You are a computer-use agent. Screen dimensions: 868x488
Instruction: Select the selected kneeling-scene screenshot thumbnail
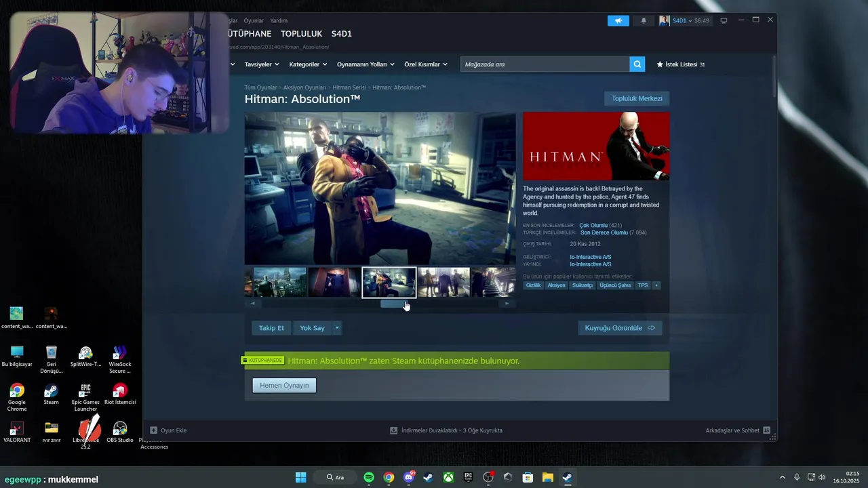pyautogui.click(x=389, y=282)
